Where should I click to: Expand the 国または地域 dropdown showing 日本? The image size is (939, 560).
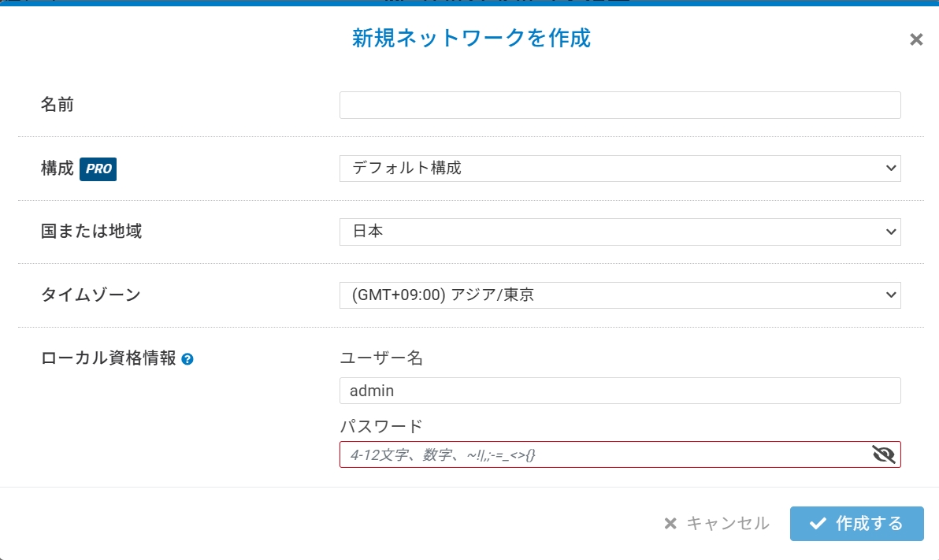click(x=619, y=232)
